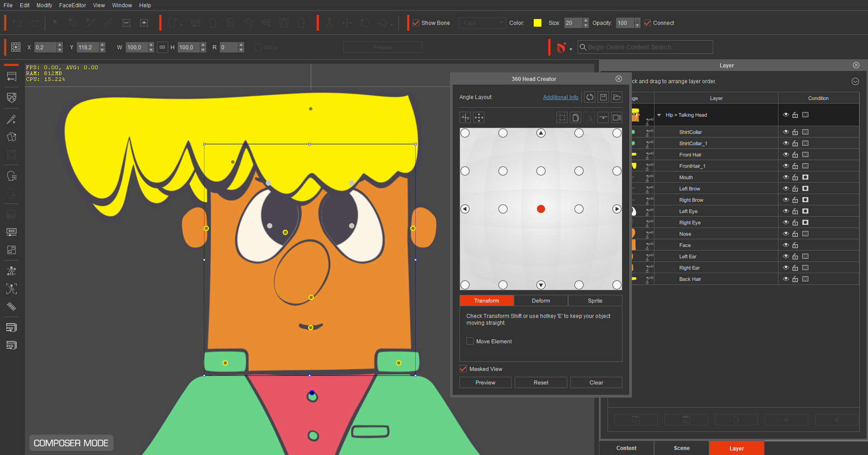Click the save angle layout icon

[x=603, y=97]
